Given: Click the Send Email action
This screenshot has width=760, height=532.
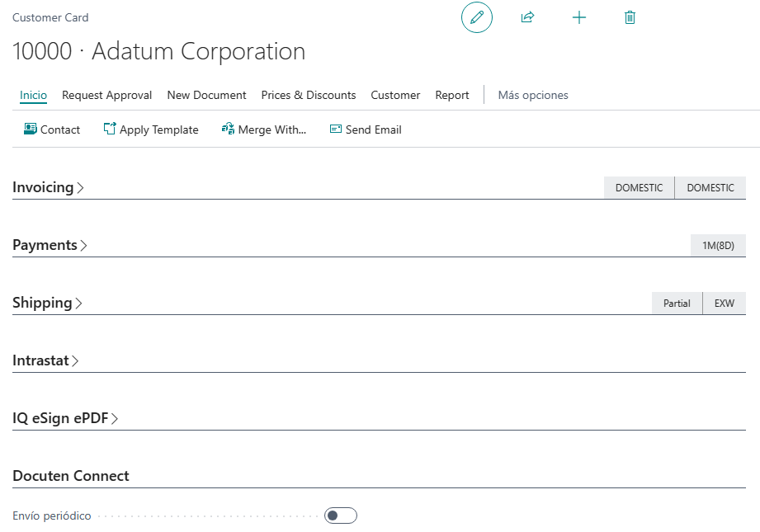Looking at the screenshot, I should (366, 129).
